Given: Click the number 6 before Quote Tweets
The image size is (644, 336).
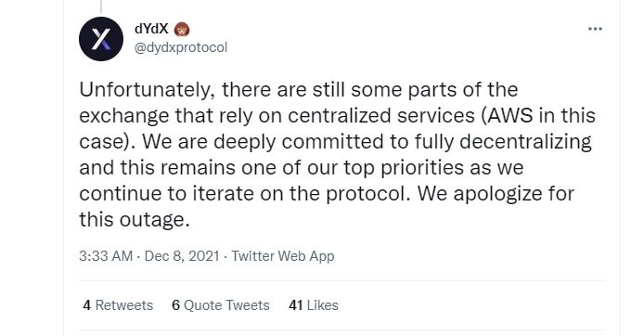Looking at the screenshot, I should tap(175, 305).
